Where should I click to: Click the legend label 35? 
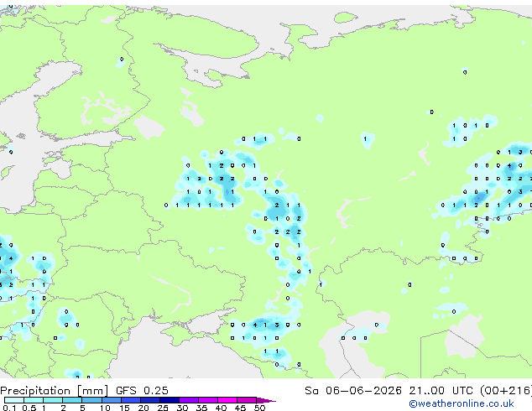[201, 408]
